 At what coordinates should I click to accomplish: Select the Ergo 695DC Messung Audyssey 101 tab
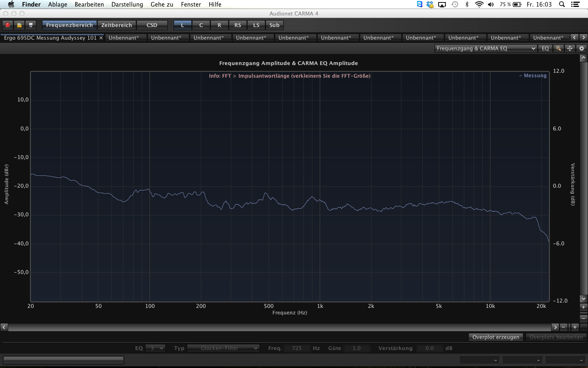tap(53, 38)
